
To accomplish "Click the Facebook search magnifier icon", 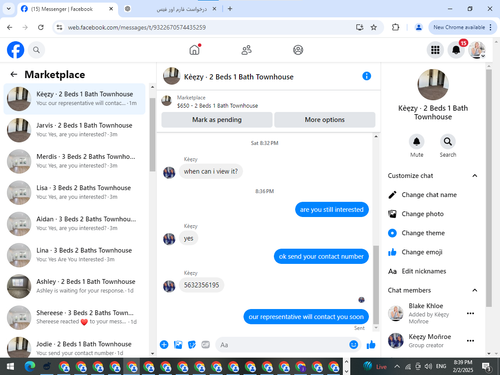I will click(36, 50).
